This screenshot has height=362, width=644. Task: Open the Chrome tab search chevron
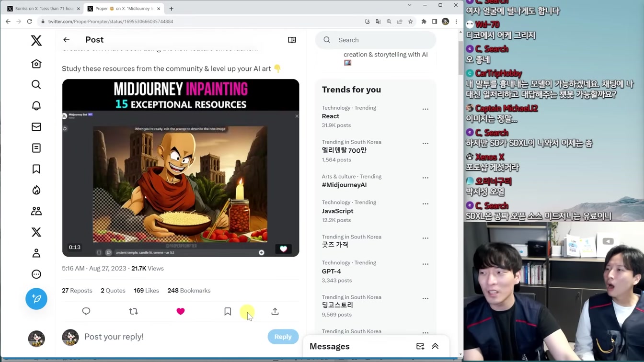[x=409, y=5]
